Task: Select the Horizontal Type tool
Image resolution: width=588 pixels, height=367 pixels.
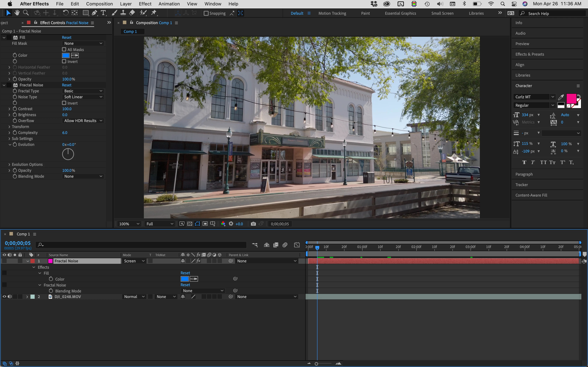Action: coord(103,13)
